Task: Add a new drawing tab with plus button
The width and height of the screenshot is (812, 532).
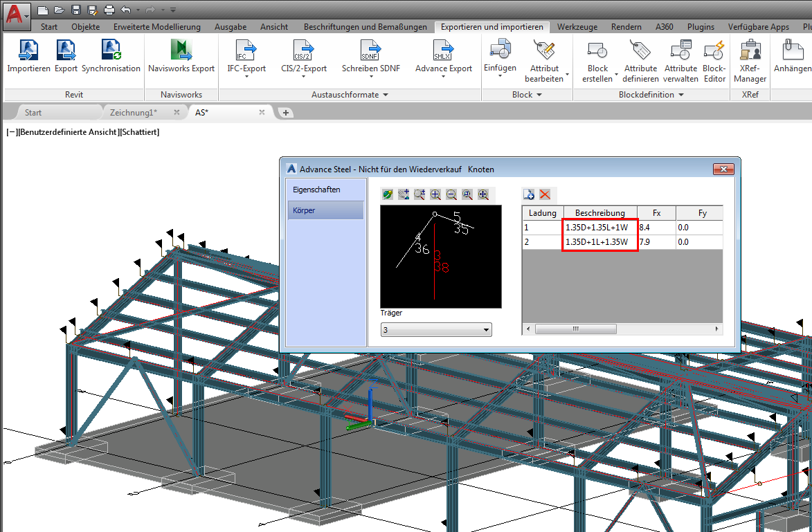Action: [285, 112]
